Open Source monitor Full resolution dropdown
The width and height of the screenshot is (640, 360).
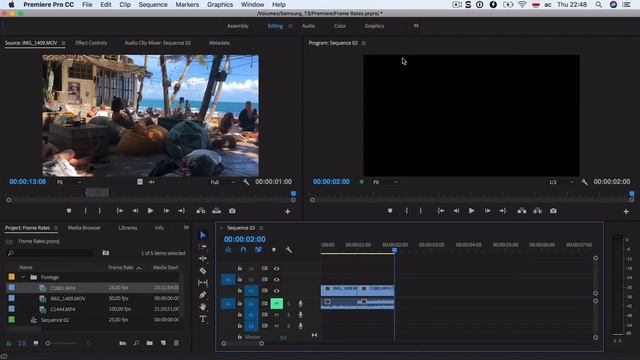[223, 182]
